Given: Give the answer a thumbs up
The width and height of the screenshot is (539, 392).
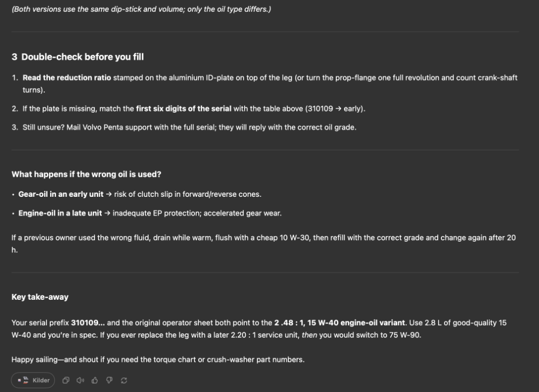Looking at the screenshot, I should tap(94, 380).
